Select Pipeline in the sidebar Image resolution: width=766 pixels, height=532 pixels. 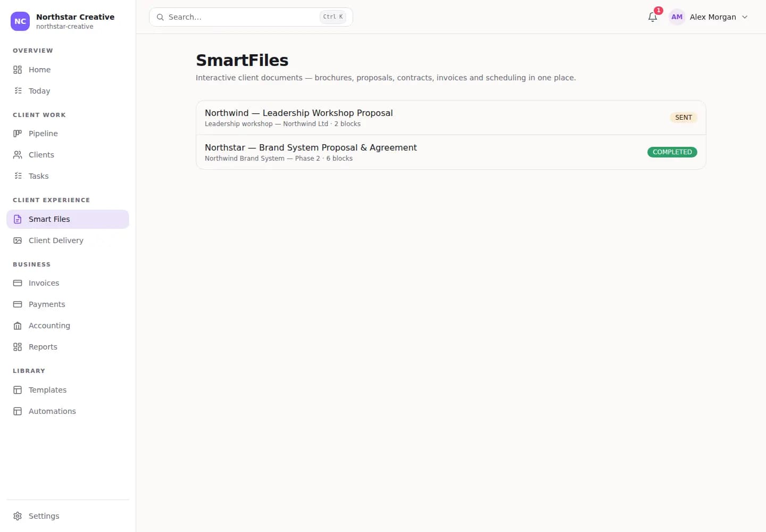click(68, 134)
